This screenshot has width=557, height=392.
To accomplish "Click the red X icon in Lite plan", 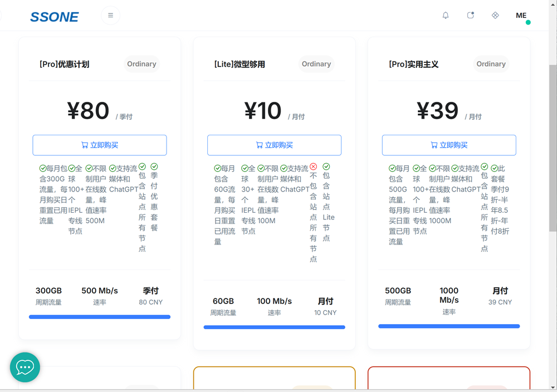I will pyautogui.click(x=313, y=166).
